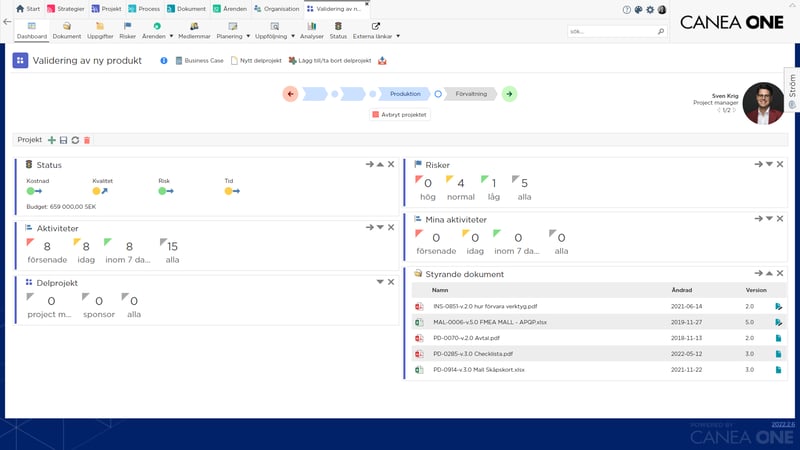
Task: Open the Business Case link
Action: 199,61
